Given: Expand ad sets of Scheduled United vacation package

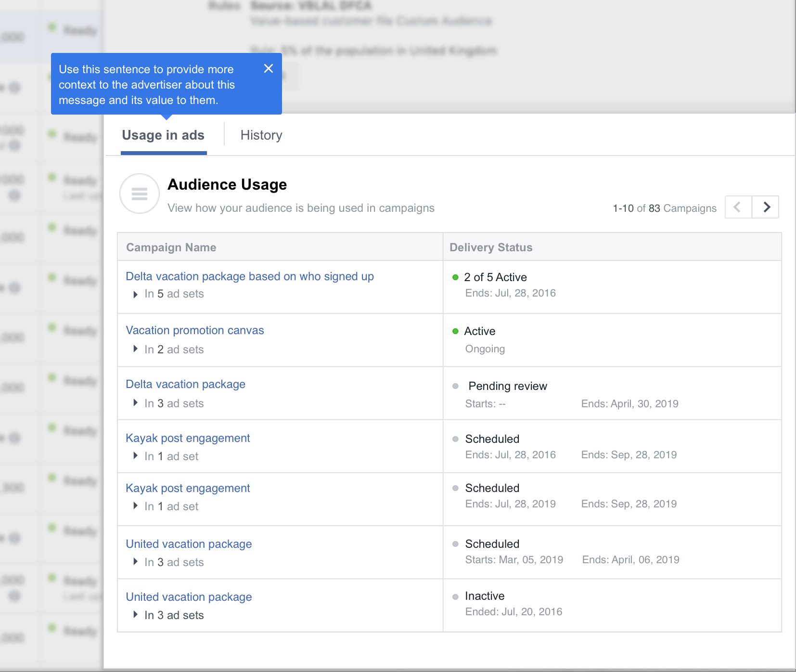Looking at the screenshot, I should pyautogui.click(x=136, y=562).
